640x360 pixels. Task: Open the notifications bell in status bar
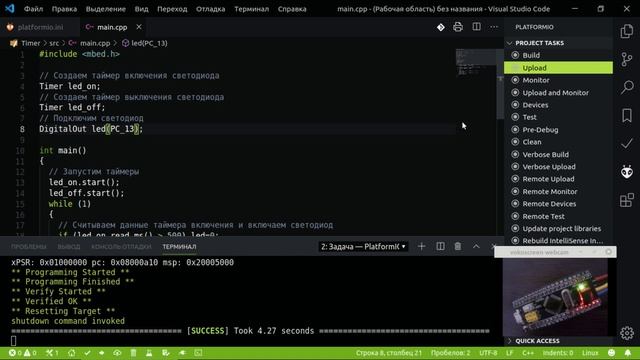click(628, 353)
